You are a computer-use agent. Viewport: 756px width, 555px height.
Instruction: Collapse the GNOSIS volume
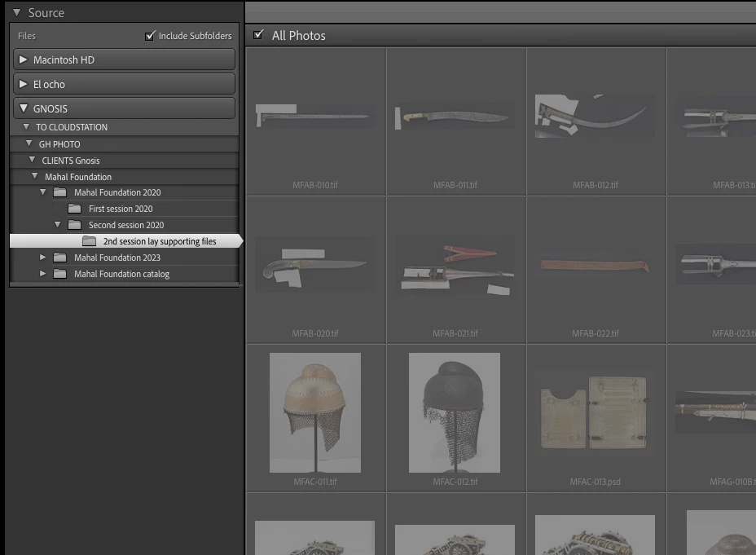23,108
